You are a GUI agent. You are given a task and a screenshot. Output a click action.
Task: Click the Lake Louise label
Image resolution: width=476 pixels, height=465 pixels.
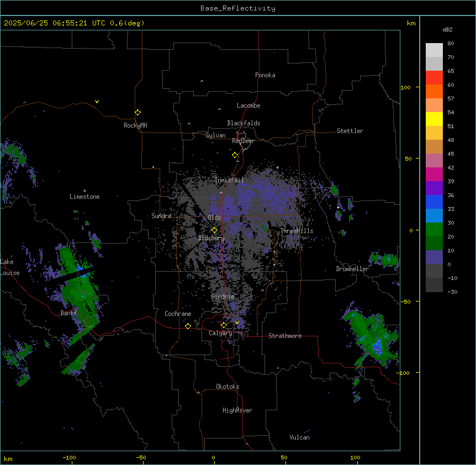pos(10,267)
